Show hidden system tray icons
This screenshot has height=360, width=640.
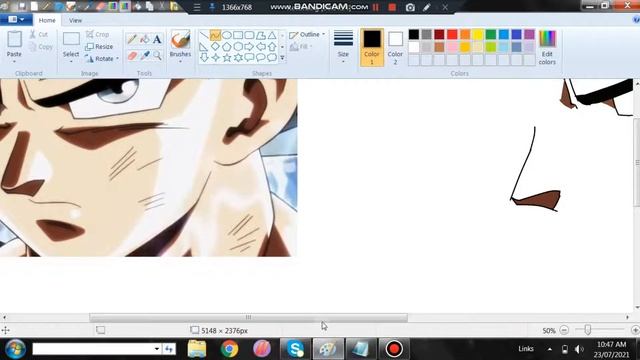[x=550, y=349]
